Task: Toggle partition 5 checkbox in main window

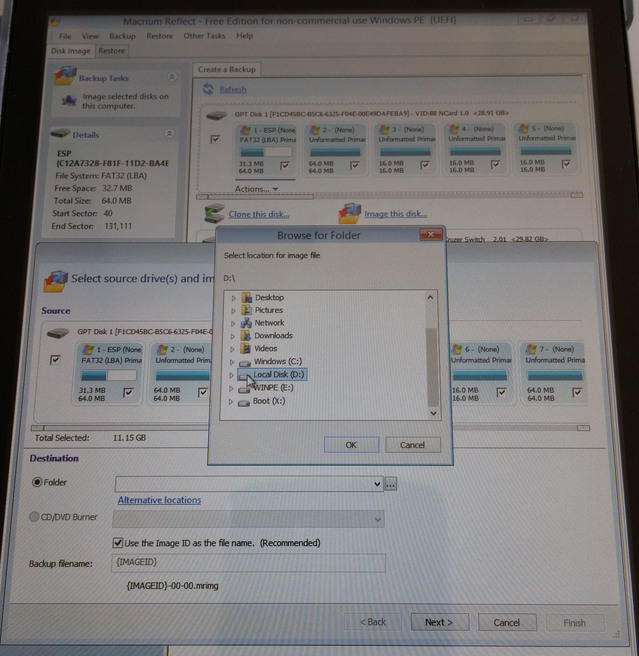Action: pos(566,164)
